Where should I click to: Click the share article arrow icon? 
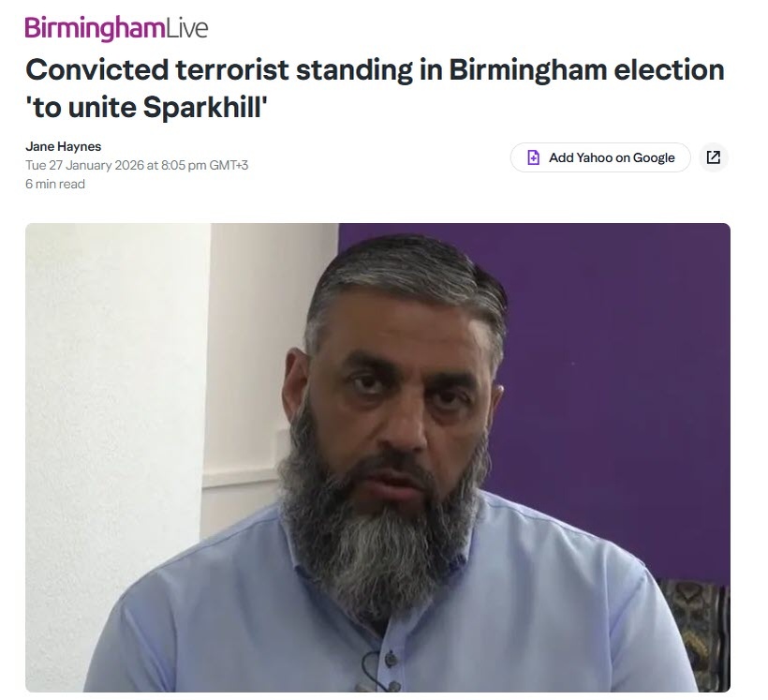click(x=713, y=157)
